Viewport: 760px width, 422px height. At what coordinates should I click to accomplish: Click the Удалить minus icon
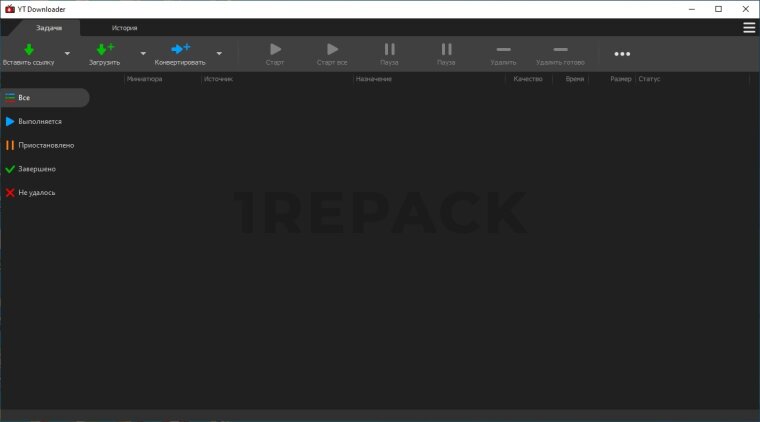pos(503,49)
